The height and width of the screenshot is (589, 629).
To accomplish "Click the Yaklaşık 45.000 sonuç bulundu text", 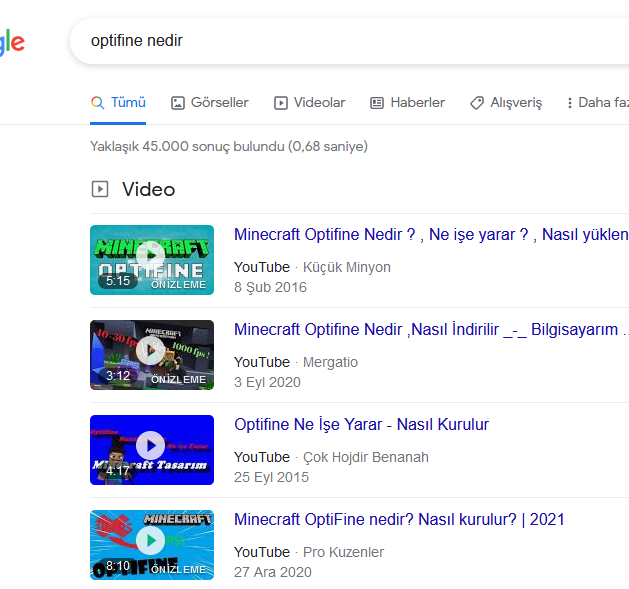I will coord(229,146).
